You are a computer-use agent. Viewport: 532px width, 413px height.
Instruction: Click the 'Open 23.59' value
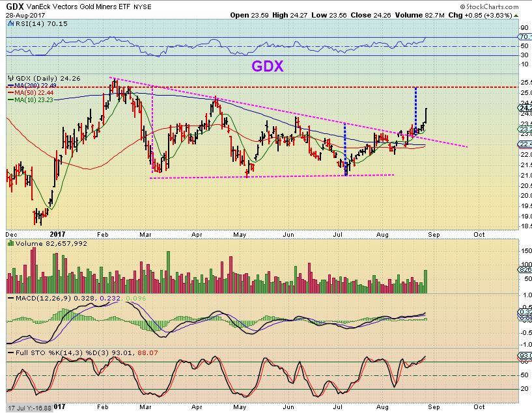point(249,15)
